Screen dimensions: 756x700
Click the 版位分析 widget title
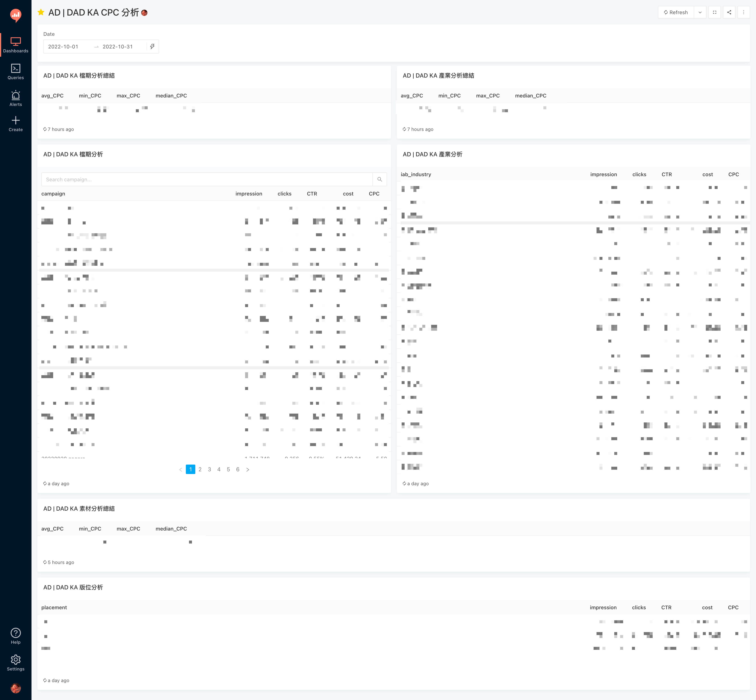coord(73,587)
